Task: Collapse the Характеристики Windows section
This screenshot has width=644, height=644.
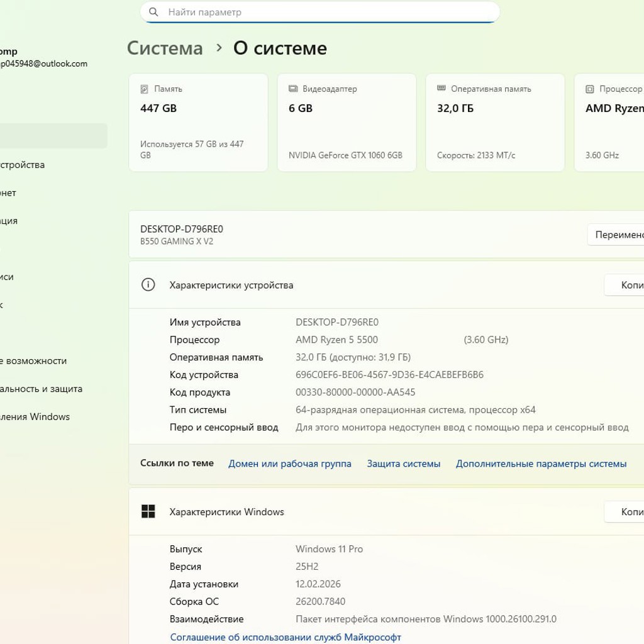Action: 386,511
